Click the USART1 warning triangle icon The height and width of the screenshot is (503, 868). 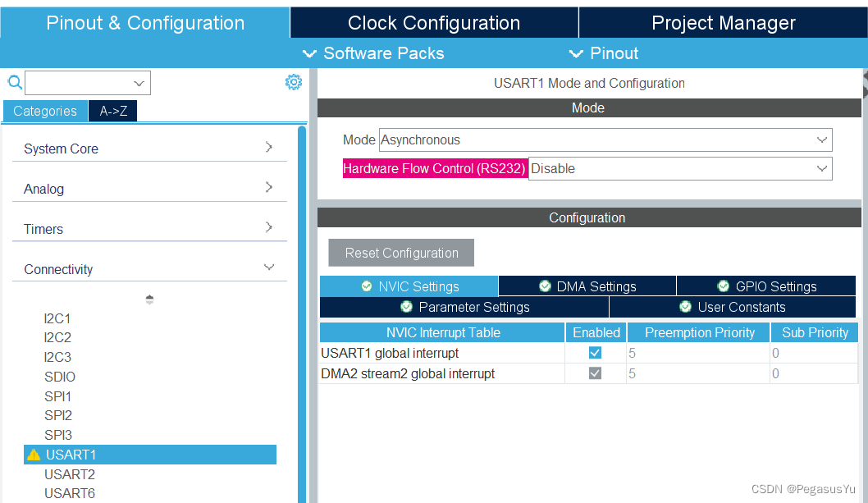pyautogui.click(x=34, y=455)
